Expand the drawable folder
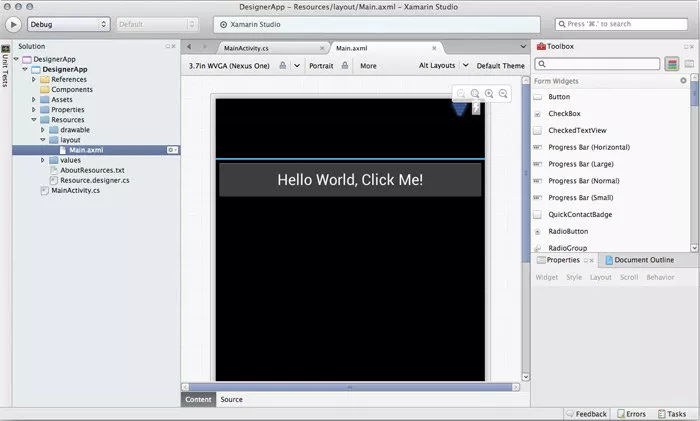 click(x=43, y=130)
